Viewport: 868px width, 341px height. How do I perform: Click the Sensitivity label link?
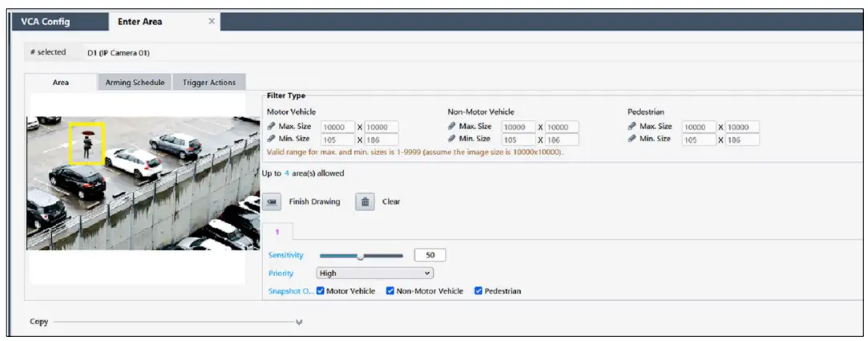point(286,256)
